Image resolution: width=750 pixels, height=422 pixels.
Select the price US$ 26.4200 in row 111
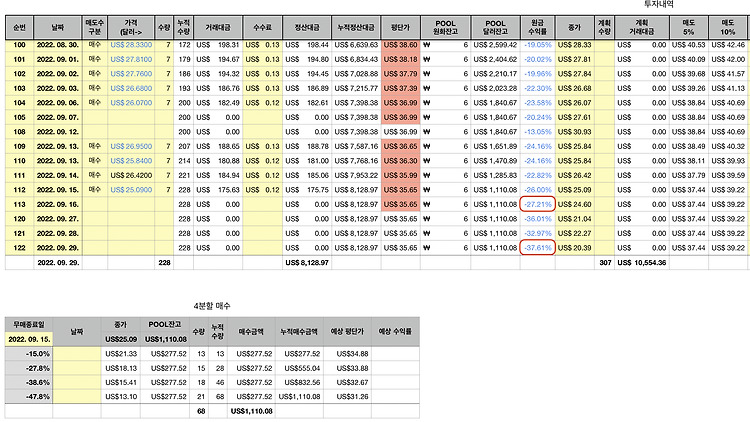pos(131,176)
